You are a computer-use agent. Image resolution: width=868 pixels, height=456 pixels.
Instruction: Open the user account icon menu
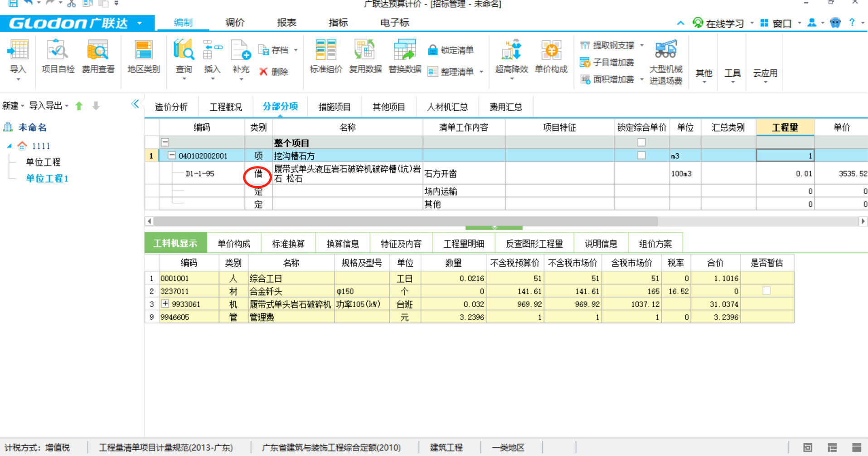[x=812, y=23]
